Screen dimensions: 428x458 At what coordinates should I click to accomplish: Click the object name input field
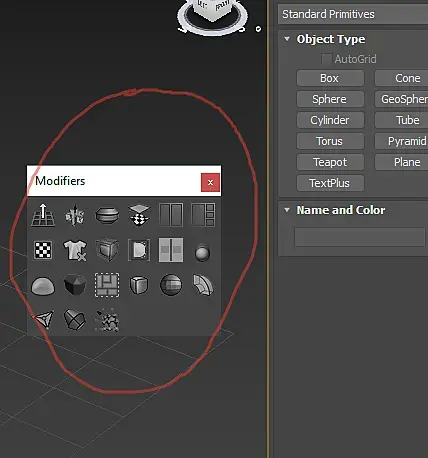[360, 237]
